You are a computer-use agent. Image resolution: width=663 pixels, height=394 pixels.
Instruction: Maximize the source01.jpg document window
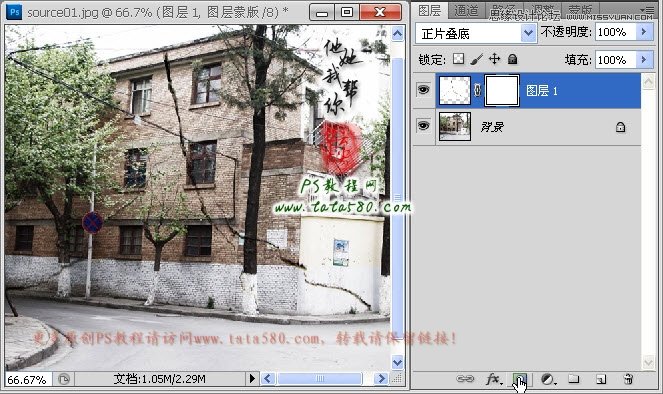point(347,12)
